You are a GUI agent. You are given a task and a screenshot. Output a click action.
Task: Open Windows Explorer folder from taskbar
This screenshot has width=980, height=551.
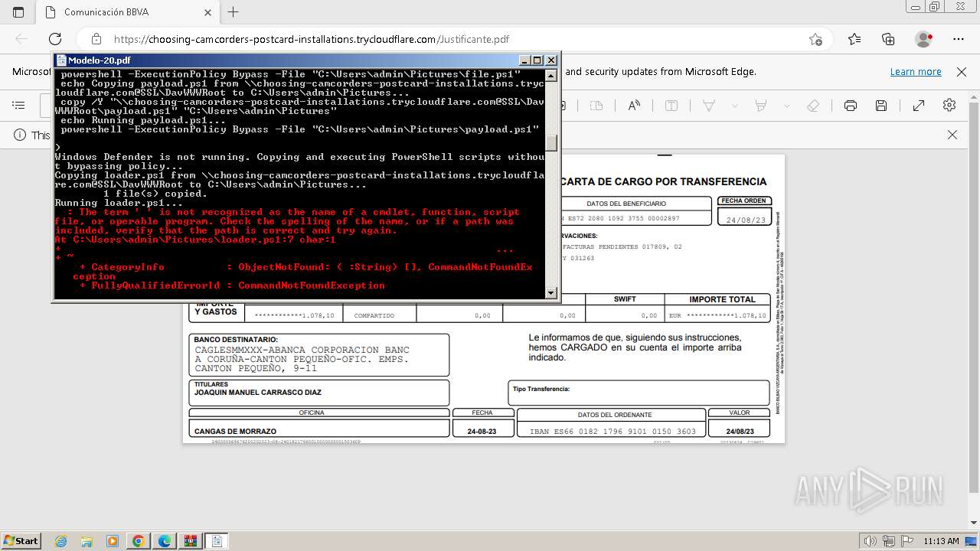87,541
